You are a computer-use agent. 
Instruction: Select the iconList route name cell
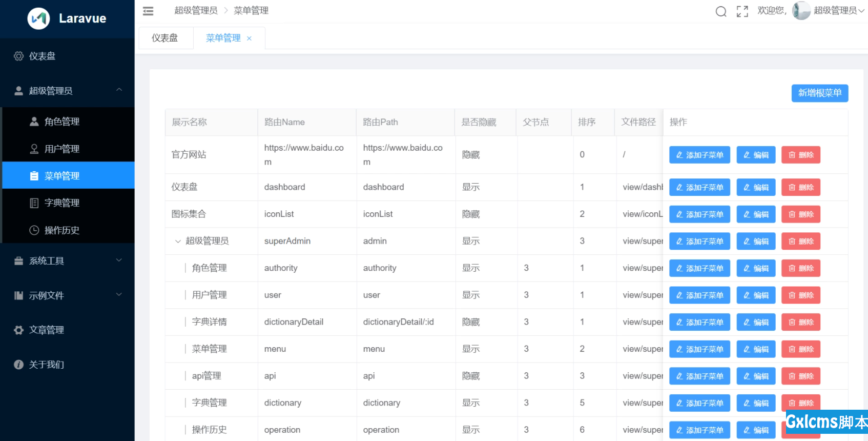click(307, 214)
